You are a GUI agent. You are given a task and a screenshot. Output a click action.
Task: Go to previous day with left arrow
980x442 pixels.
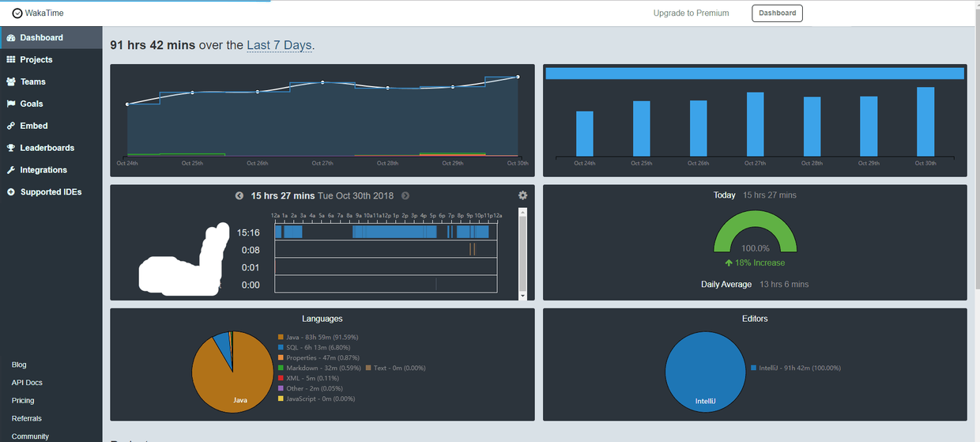pyautogui.click(x=239, y=195)
